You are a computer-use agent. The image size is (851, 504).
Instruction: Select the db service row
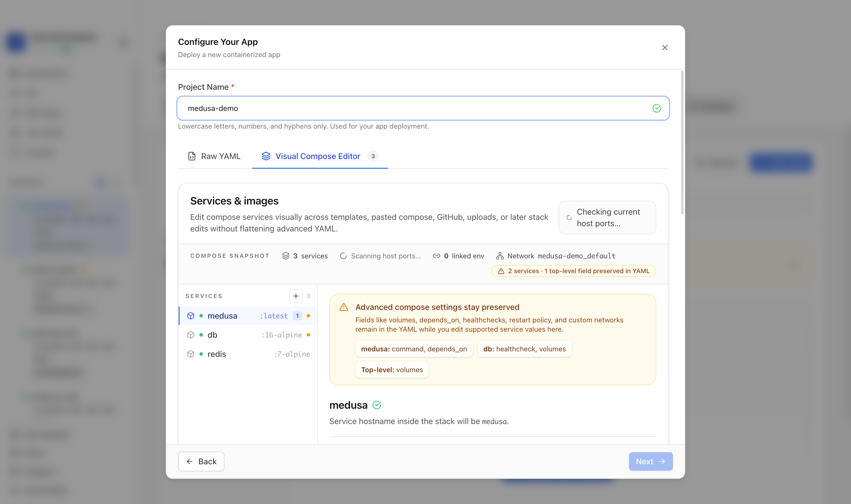(x=248, y=335)
